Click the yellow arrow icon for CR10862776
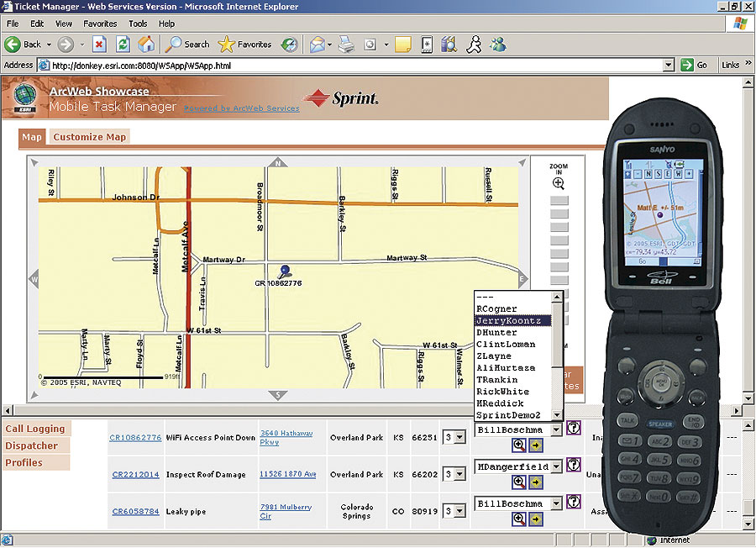The height and width of the screenshot is (548, 756). [536, 445]
